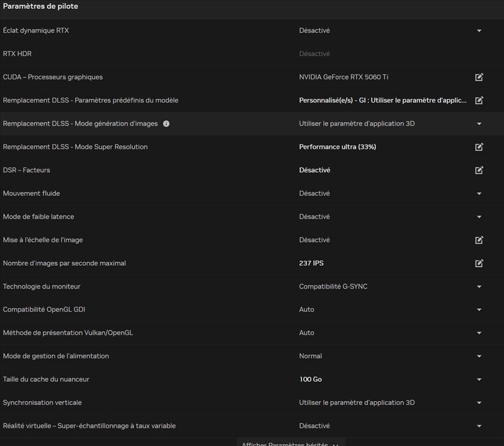
Task: Click the edit icon for CUDA processors
Action: pos(479,77)
